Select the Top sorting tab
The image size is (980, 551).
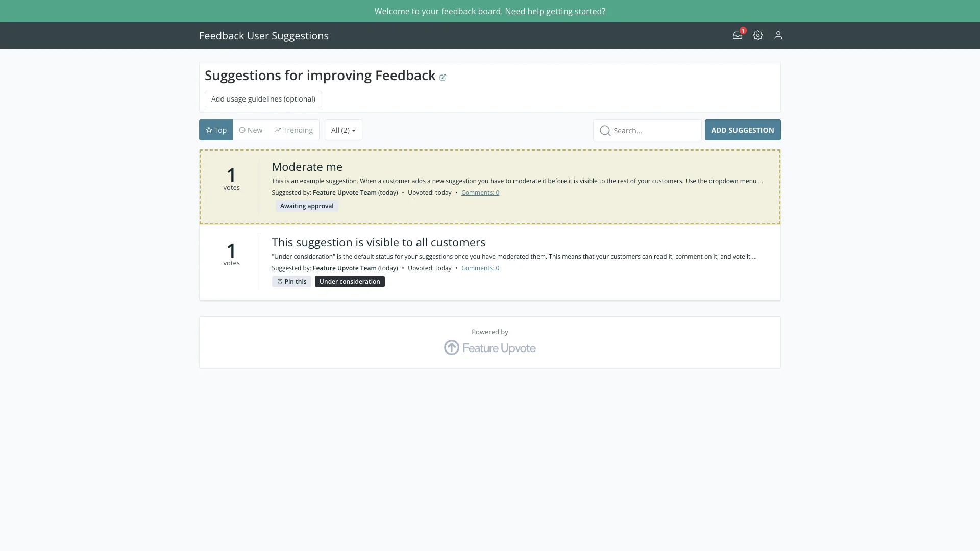[215, 130]
